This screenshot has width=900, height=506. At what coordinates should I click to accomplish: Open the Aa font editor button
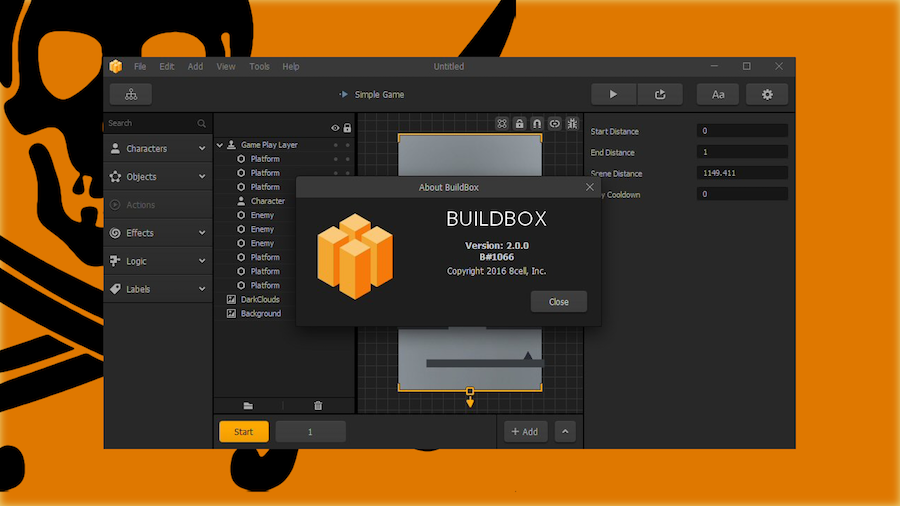click(x=717, y=95)
